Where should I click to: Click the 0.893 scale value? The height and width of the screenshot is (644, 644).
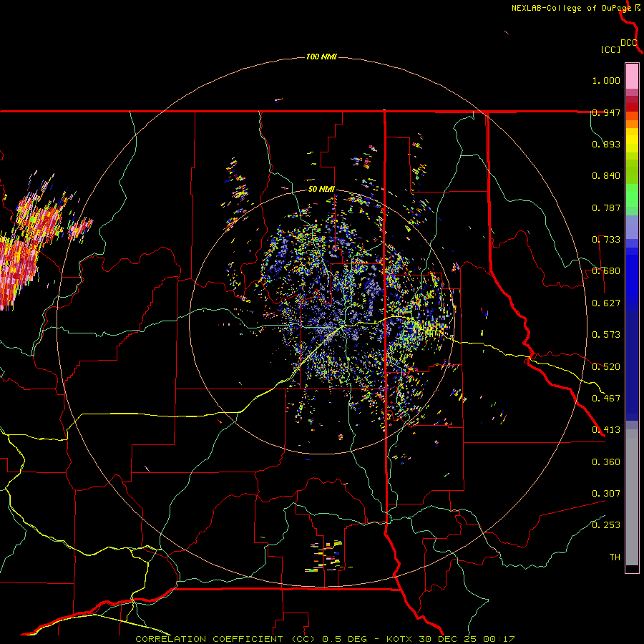point(606,144)
